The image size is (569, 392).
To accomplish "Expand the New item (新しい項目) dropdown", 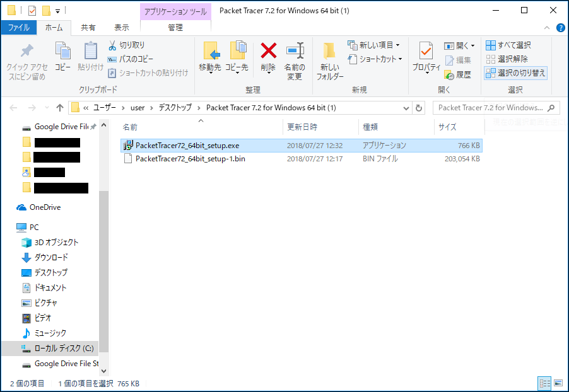I will coord(374,45).
